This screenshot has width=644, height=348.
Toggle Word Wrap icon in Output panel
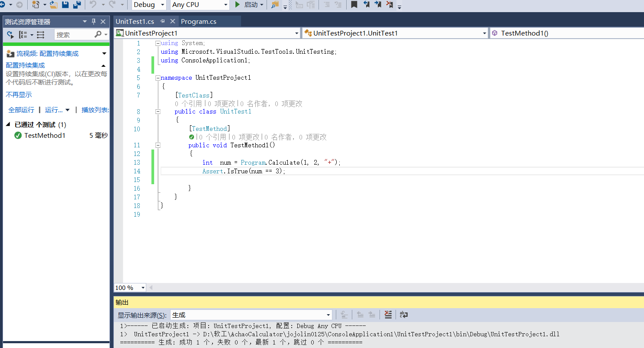click(403, 315)
